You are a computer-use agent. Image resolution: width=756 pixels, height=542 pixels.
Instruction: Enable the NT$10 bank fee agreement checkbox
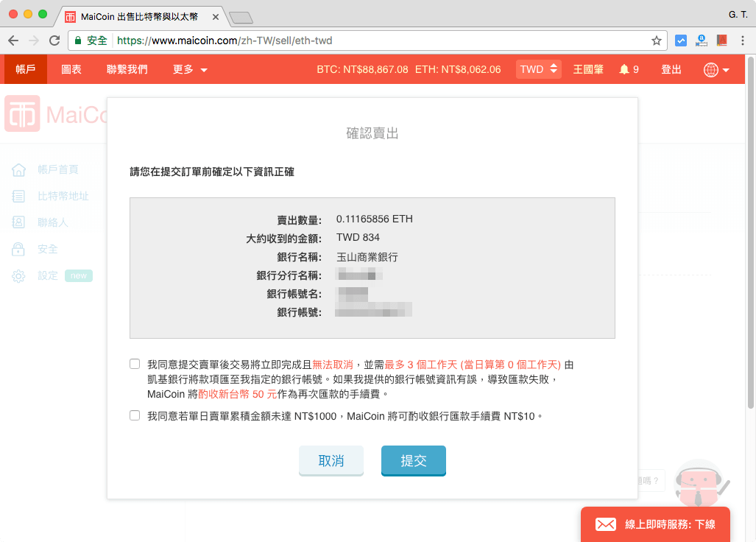pyautogui.click(x=135, y=415)
